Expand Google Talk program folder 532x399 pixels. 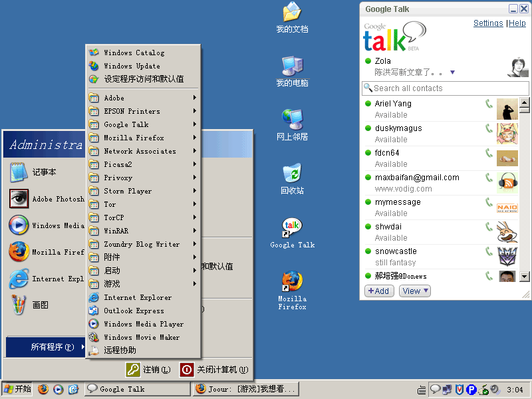coord(142,124)
